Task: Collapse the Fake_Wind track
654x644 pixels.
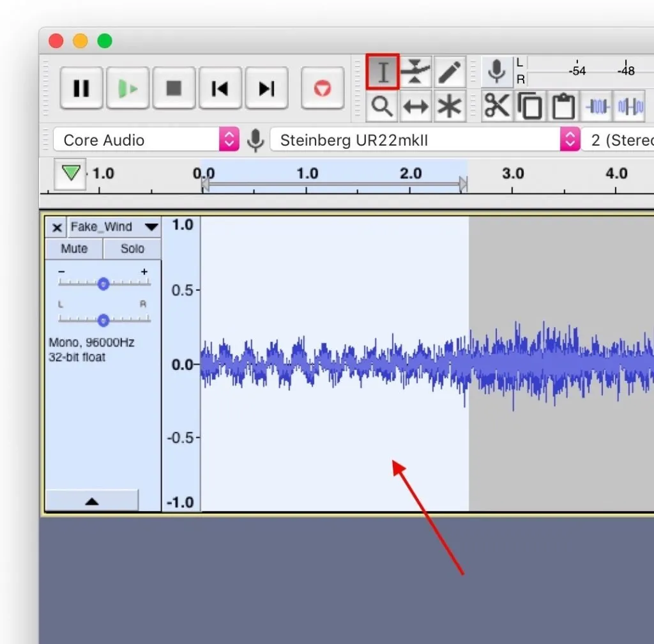Action: (x=91, y=502)
